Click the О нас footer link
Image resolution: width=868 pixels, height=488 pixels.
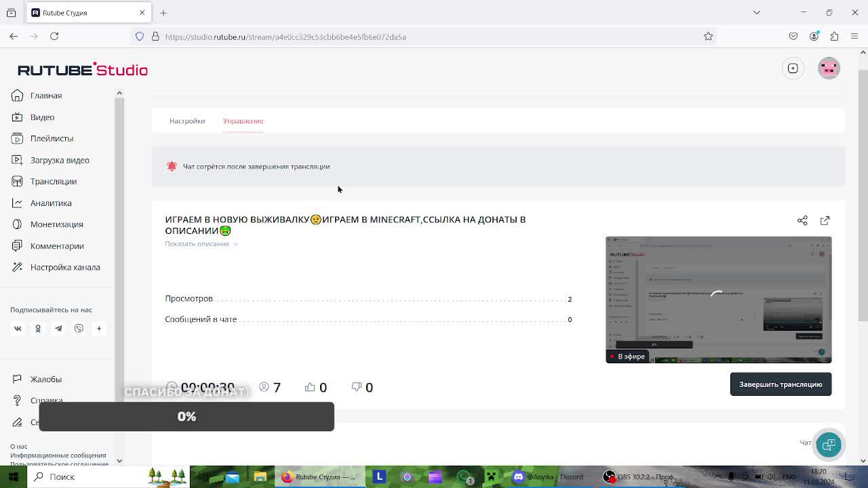click(19, 447)
